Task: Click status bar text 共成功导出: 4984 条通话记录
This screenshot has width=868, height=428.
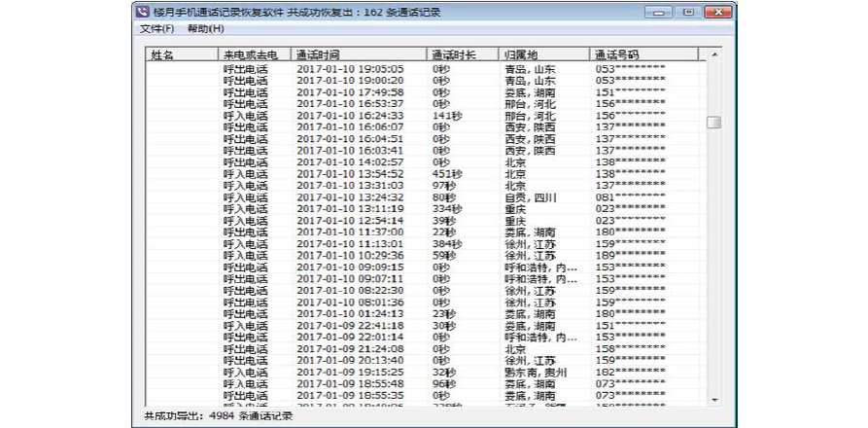Action: pyautogui.click(x=218, y=415)
